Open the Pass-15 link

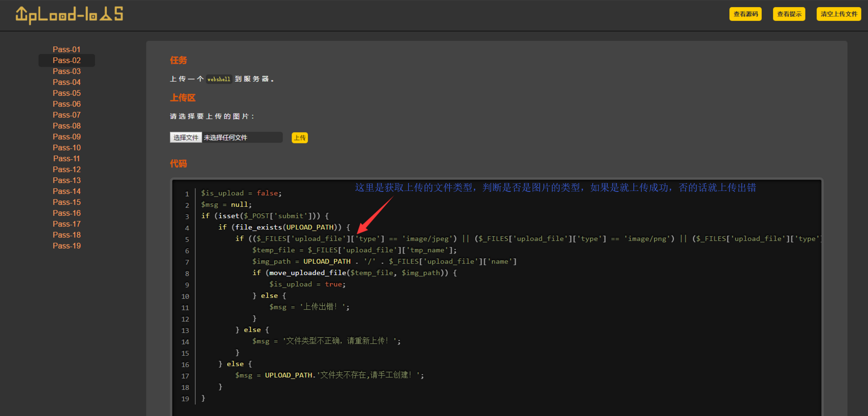coord(67,202)
